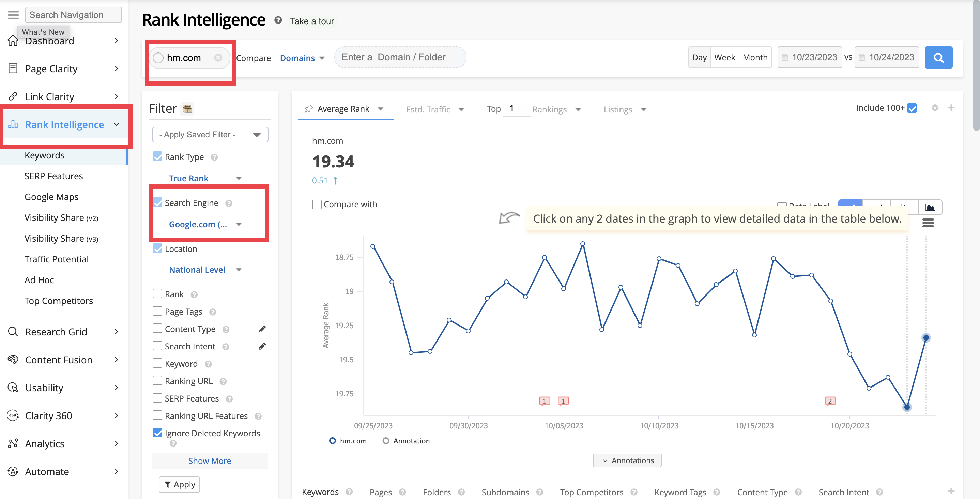980x499 pixels.
Task: Click the Show More filters link
Action: 210,460
